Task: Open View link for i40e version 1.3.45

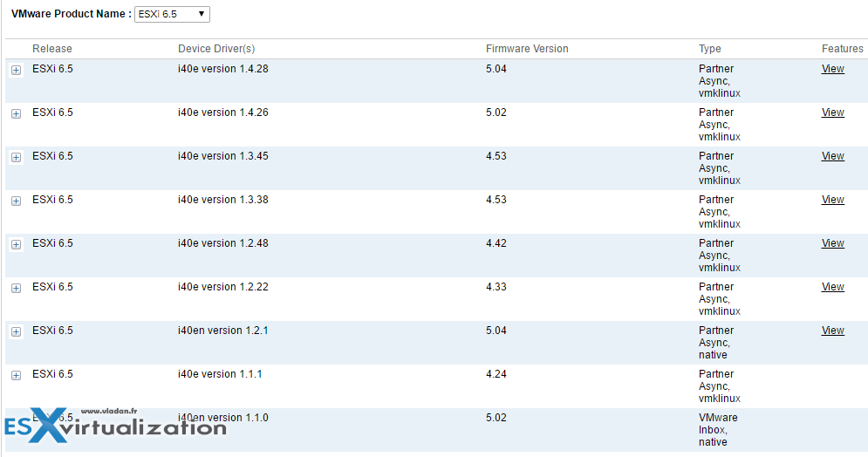Action: (832, 156)
